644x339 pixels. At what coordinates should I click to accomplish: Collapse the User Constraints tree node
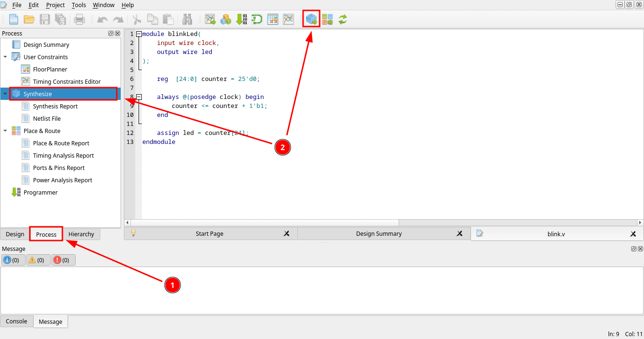pos(5,57)
